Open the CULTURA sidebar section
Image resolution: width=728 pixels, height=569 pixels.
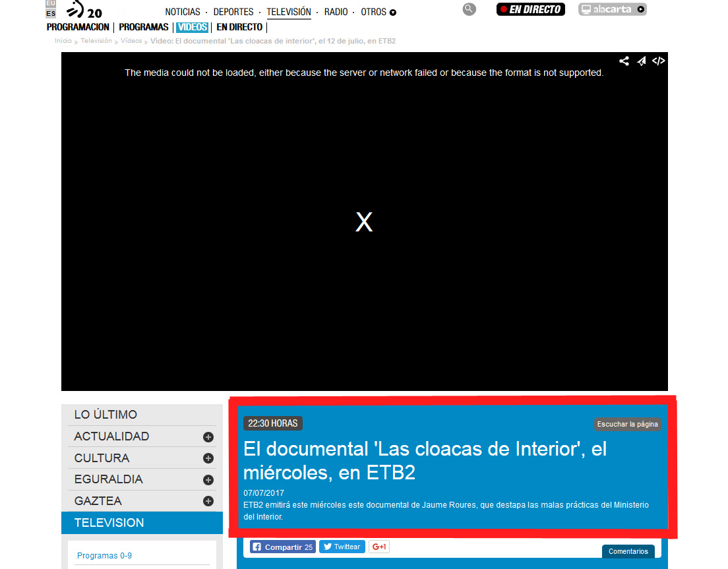102,458
